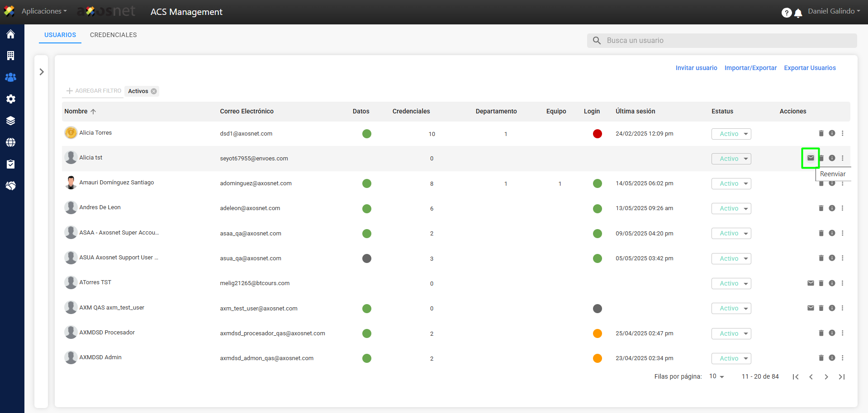Go to first page of users
The height and width of the screenshot is (413, 868).
pos(796,377)
